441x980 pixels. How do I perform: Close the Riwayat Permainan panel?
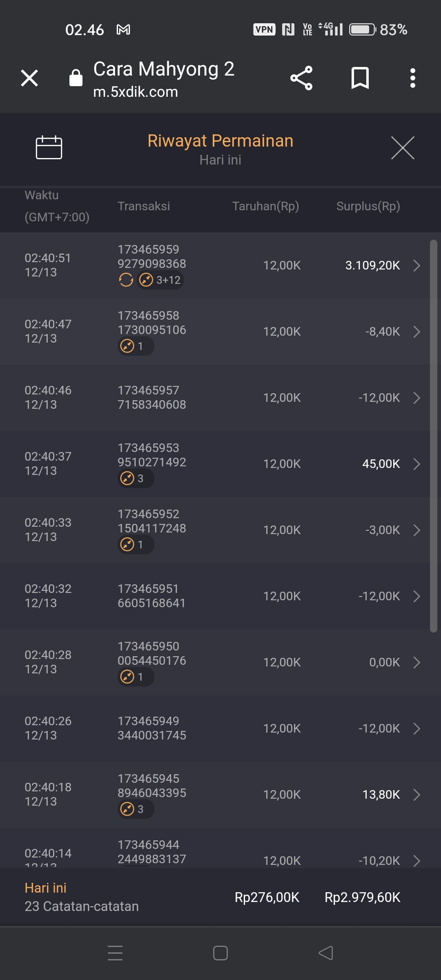pos(403,148)
